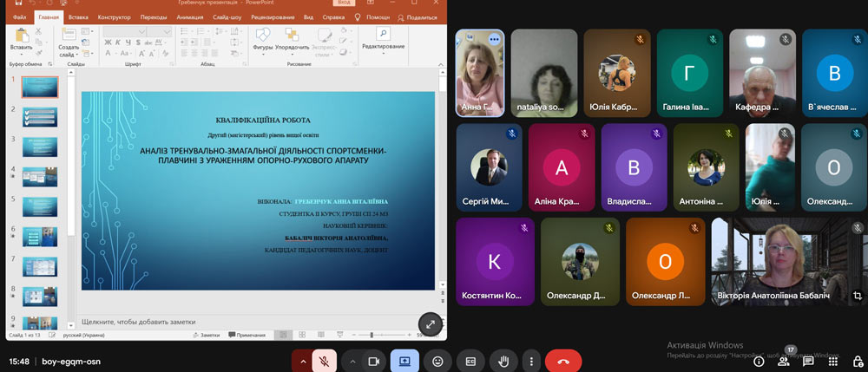Click the present screen icon

pos(404,361)
